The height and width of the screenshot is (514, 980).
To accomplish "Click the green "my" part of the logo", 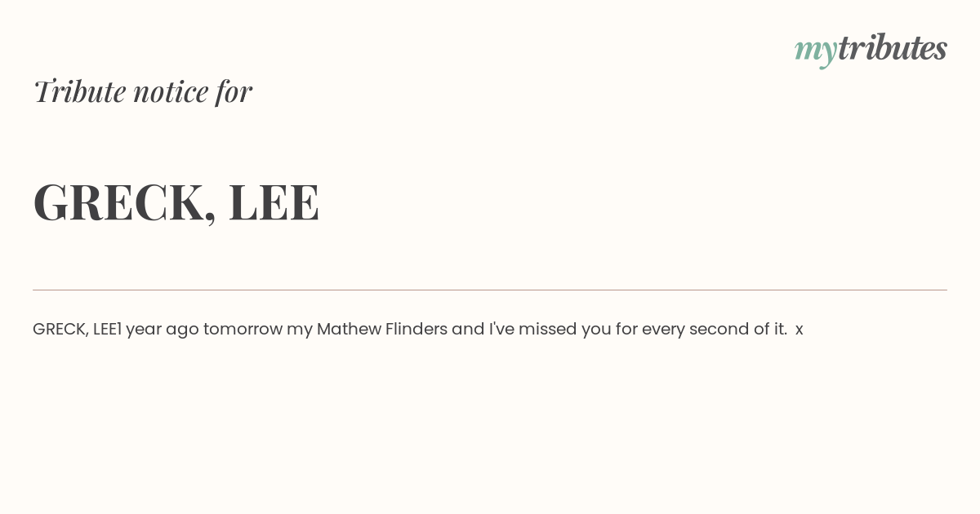I will 816,52.
